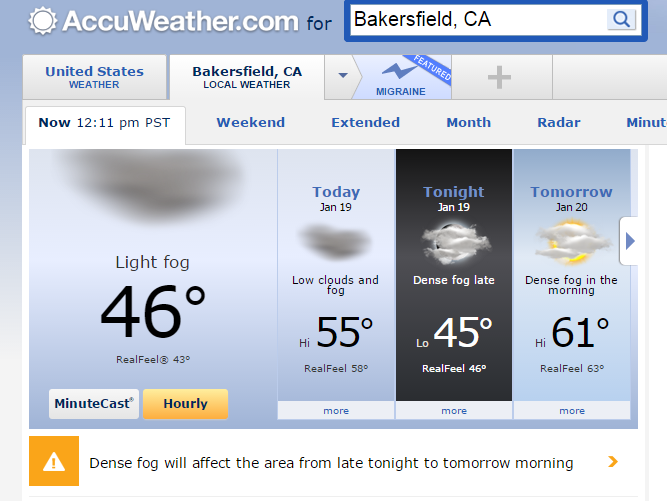Open the Radar tab
Viewport: 667px width, 501px height.
pyautogui.click(x=559, y=123)
